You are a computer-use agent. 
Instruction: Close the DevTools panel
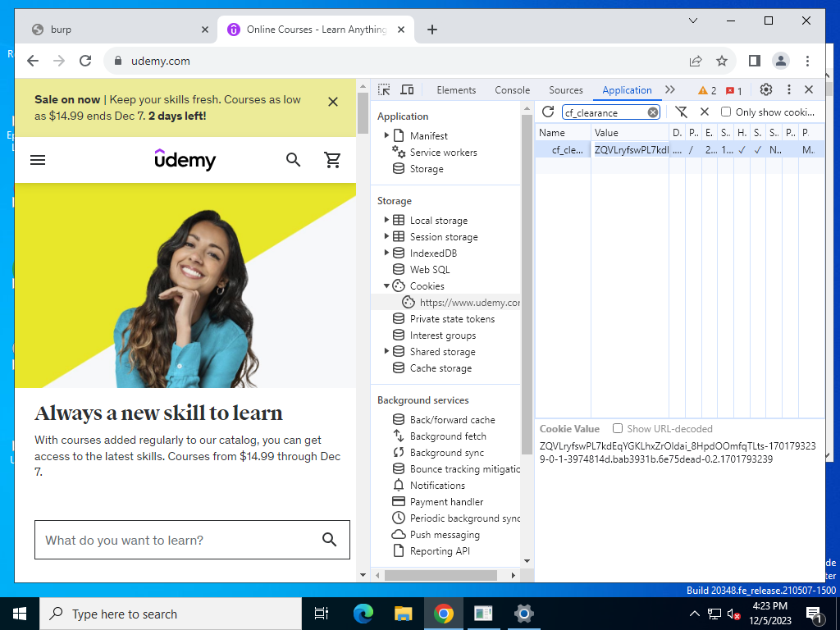coord(809,89)
